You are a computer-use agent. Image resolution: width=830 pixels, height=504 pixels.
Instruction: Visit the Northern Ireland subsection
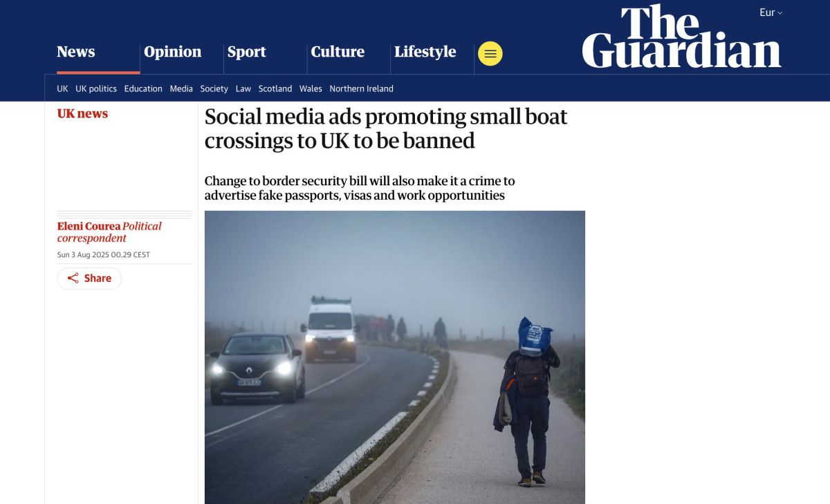click(x=361, y=88)
